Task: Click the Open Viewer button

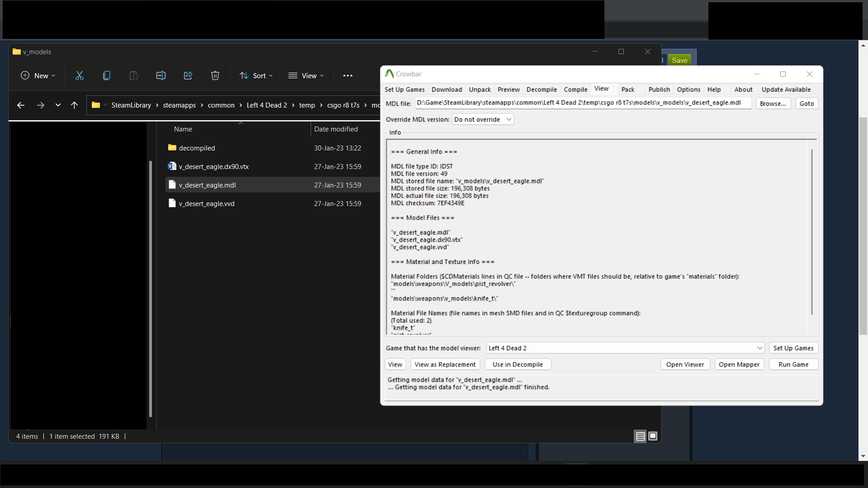Action: (685, 364)
